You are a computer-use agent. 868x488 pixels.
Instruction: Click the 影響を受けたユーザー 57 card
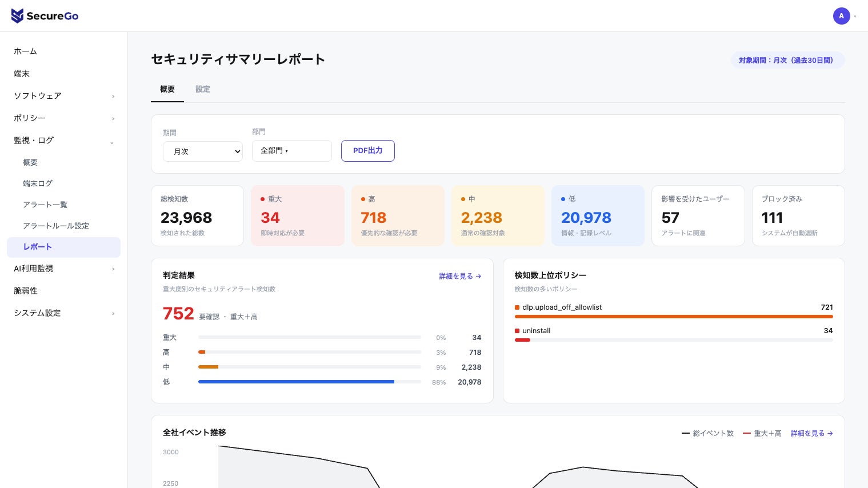coord(698,215)
